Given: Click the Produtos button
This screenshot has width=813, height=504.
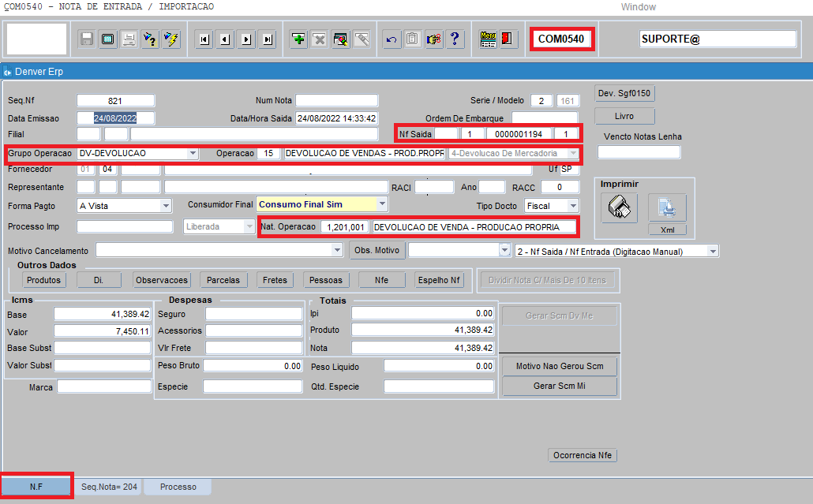Looking at the screenshot, I should tap(43, 280).
